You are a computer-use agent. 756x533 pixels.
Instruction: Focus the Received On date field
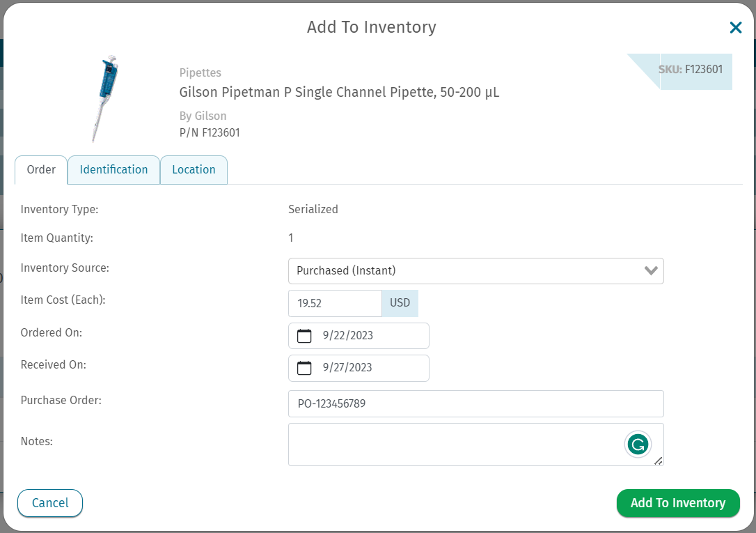pyautogui.click(x=359, y=368)
